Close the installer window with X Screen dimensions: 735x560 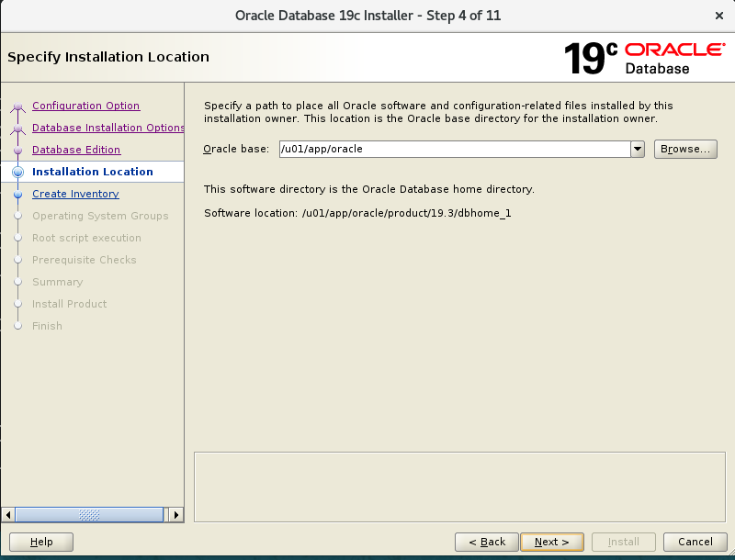coord(719,16)
